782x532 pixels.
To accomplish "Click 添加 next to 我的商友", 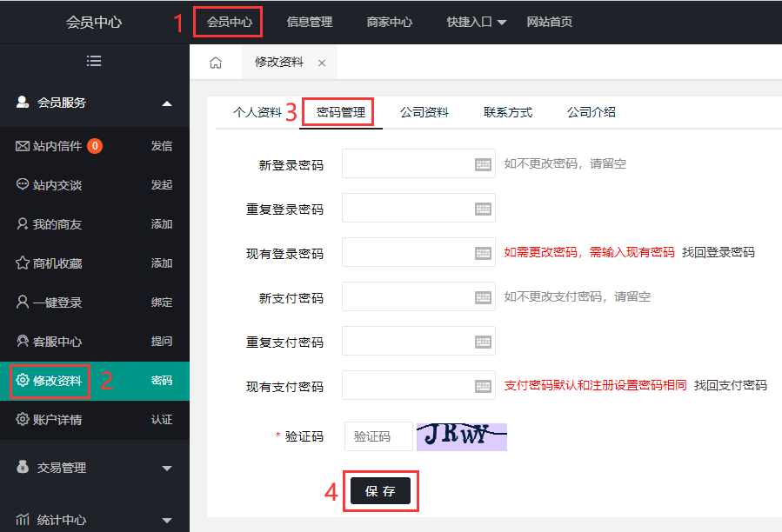I will coord(162,224).
